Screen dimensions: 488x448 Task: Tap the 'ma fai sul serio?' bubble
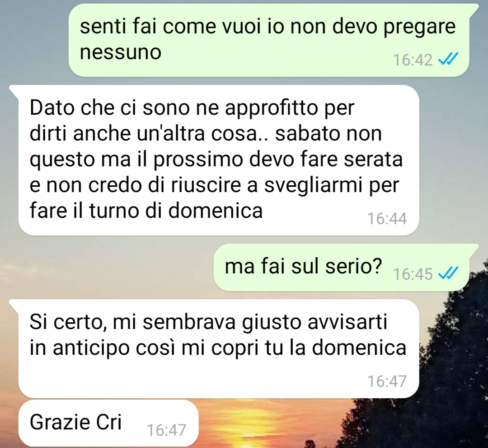click(346, 268)
